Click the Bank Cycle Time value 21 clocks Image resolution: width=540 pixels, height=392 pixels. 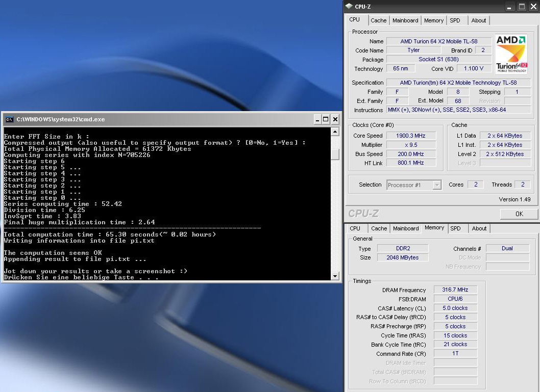455,345
